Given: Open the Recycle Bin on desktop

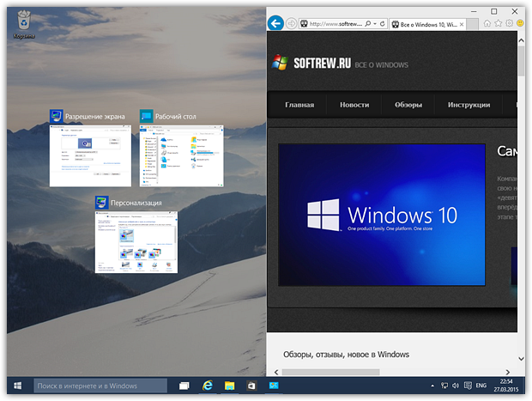Looking at the screenshot, I should pyautogui.click(x=24, y=24).
